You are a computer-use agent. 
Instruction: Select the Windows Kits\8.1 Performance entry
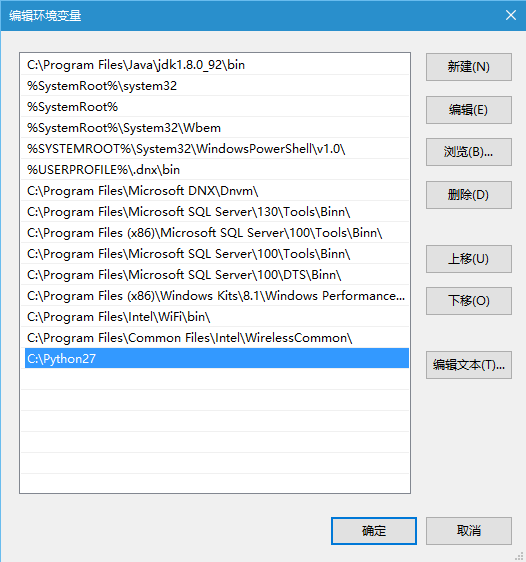pos(215,296)
